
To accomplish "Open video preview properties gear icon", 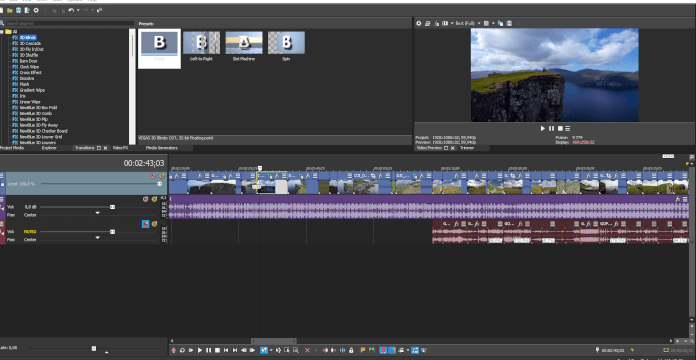I will [418, 23].
